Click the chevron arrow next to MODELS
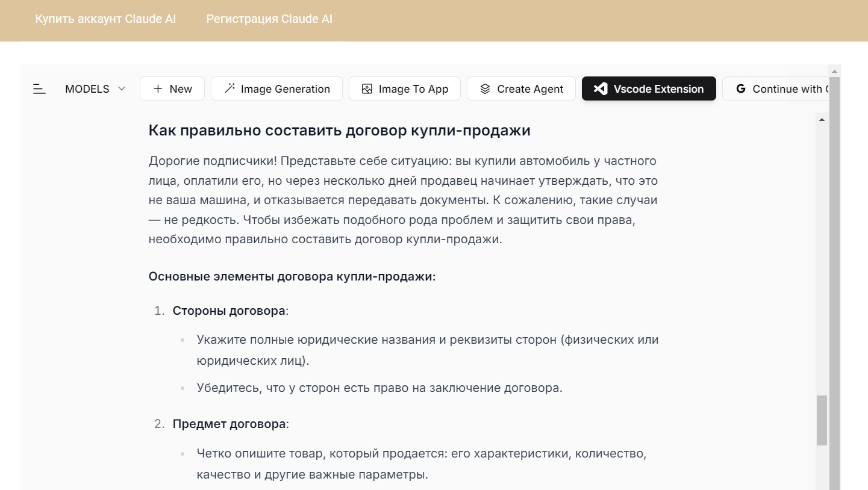The height and width of the screenshot is (490, 868). 122,88
